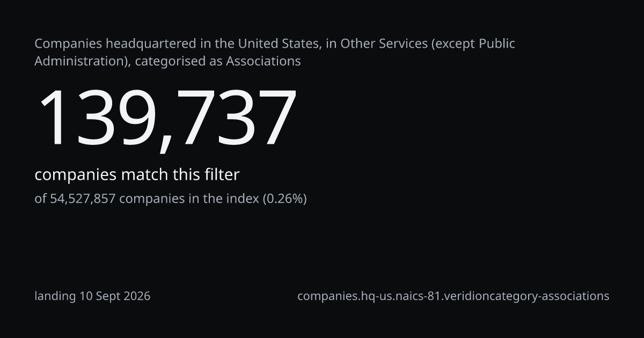The height and width of the screenshot is (338, 644).
Task: Click the words "this filter" under the count
Action: (x=206, y=175)
